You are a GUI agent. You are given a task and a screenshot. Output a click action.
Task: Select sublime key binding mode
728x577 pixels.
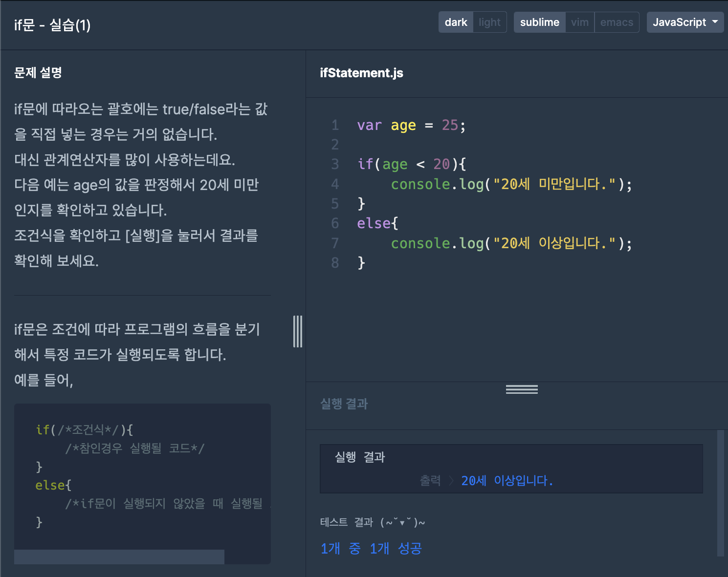coord(539,22)
